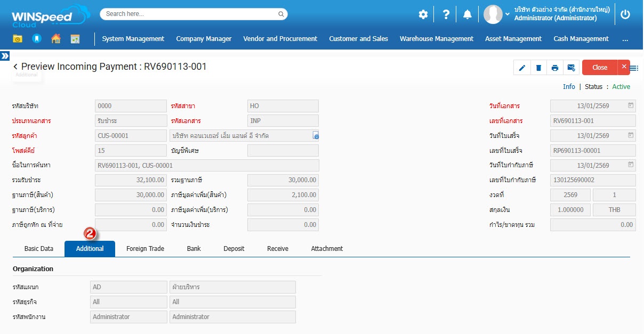Click the trash delete icon
644x334 pixels.
tap(538, 68)
